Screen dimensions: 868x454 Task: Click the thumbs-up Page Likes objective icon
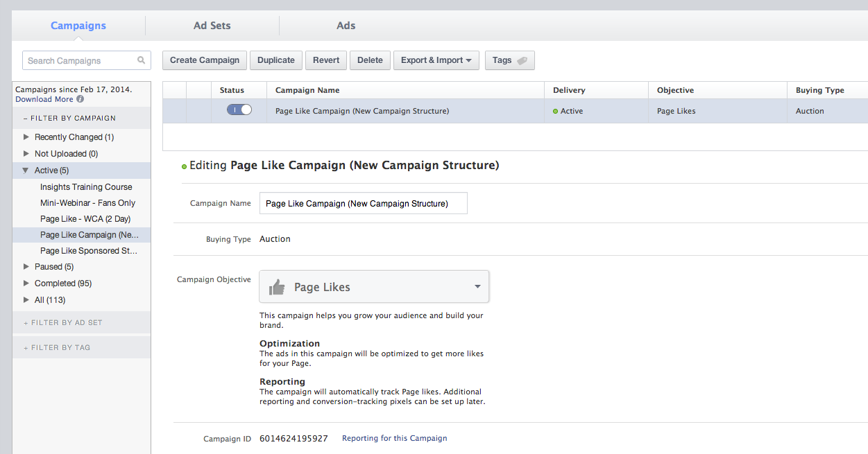pyautogui.click(x=277, y=286)
